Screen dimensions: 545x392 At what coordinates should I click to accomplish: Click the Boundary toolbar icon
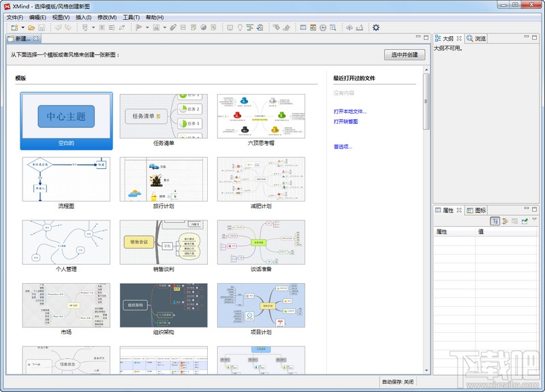tap(102, 27)
